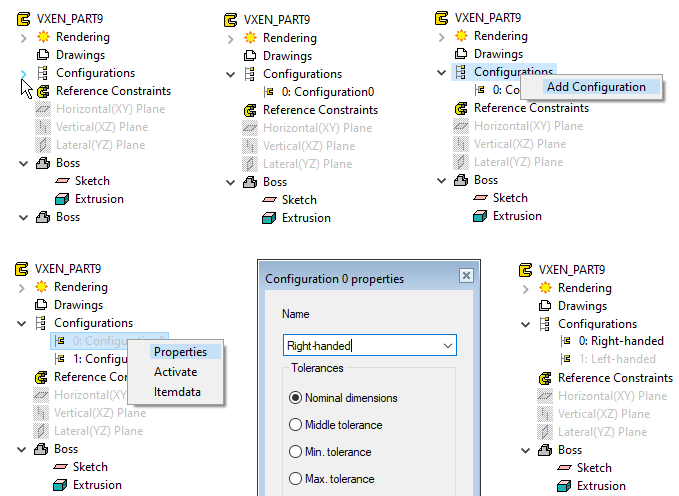Click the icon next to 0: Configuration0
The height and width of the screenshot is (496, 679).
point(271,92)
